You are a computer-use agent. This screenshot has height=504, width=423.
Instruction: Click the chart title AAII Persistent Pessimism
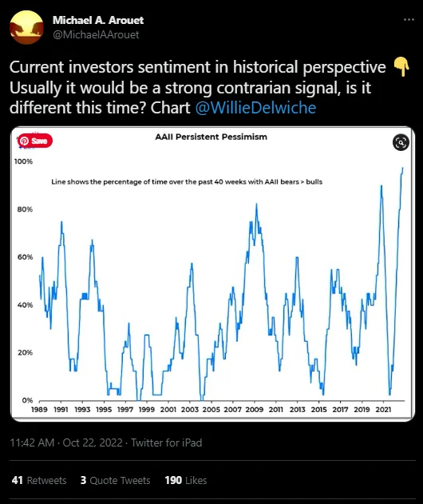pyautogui.click(x=211, y=137)
